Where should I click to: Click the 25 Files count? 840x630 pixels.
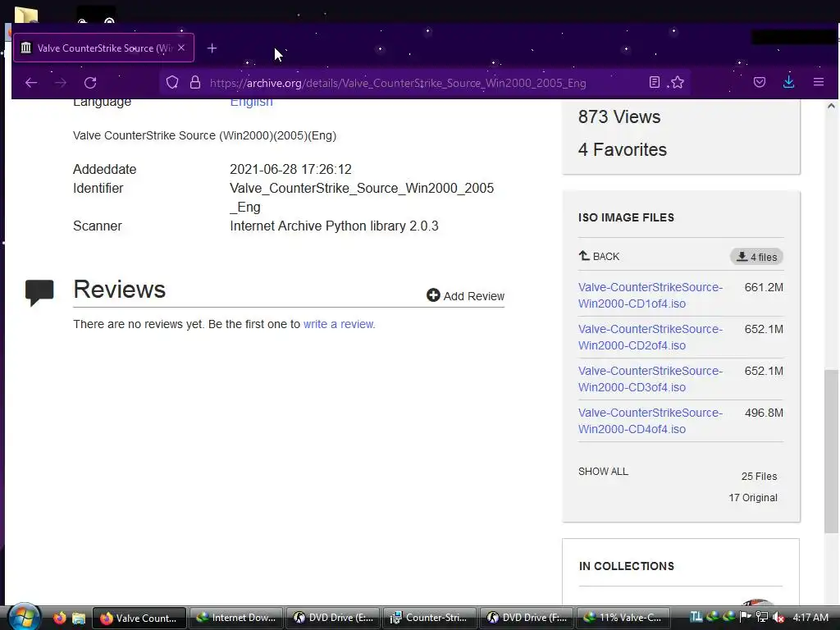pos(759,477)
